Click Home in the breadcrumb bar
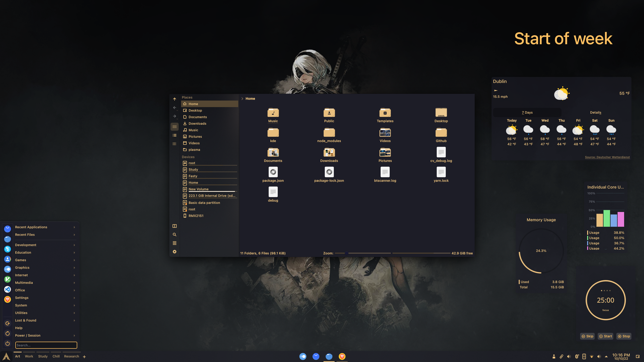 coord(250,99)
